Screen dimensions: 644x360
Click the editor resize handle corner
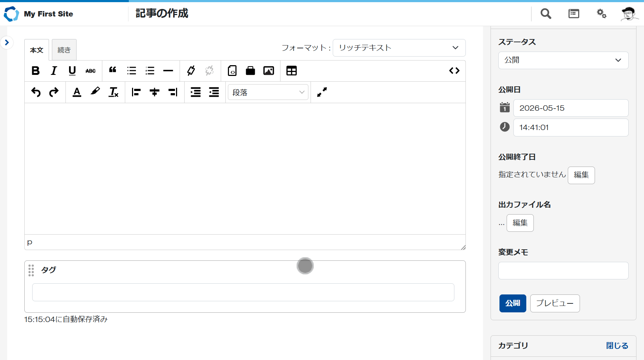click(463, 247)
